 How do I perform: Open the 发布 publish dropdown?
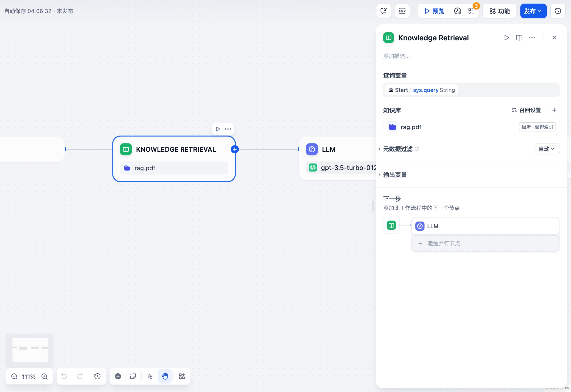pyautogui.click(x=533, y=11)
